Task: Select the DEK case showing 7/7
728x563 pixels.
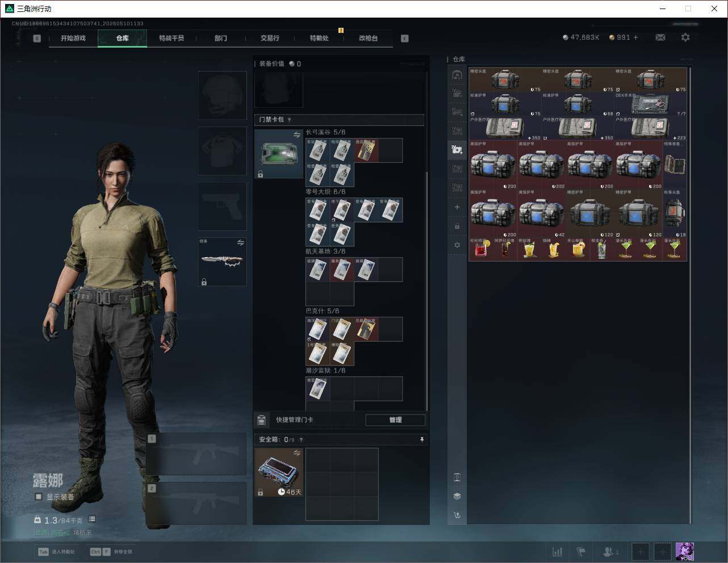Action: tap(651, 104)
